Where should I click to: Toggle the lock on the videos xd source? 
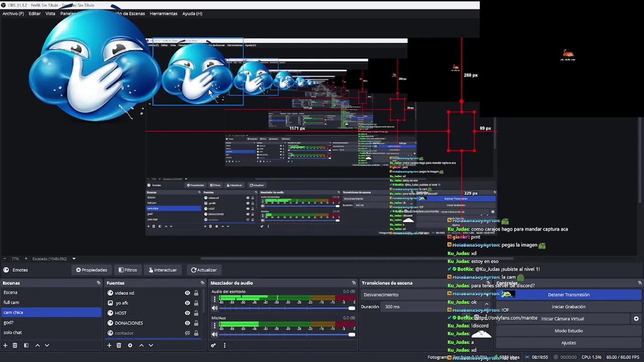pos(196,293)
